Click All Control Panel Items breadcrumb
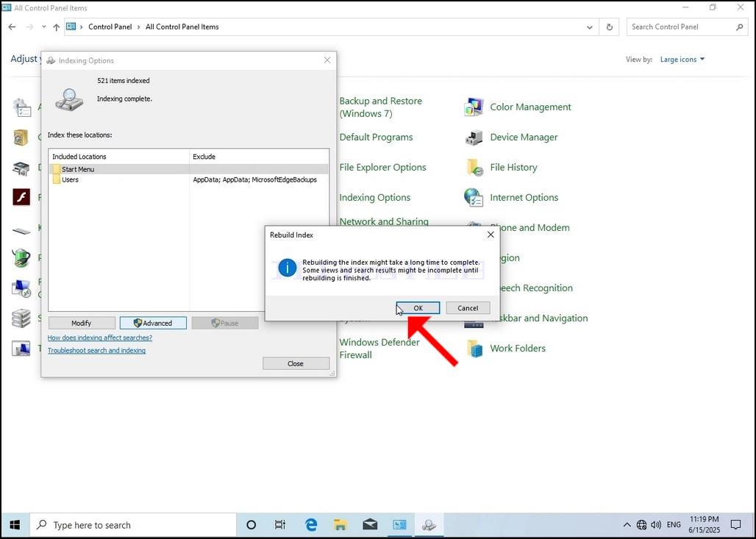756x539 pixels. click(x=182, y=27)
